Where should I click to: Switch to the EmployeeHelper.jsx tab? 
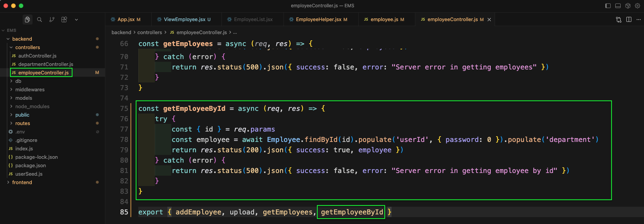pyautogui.click(x=318, y=19)
